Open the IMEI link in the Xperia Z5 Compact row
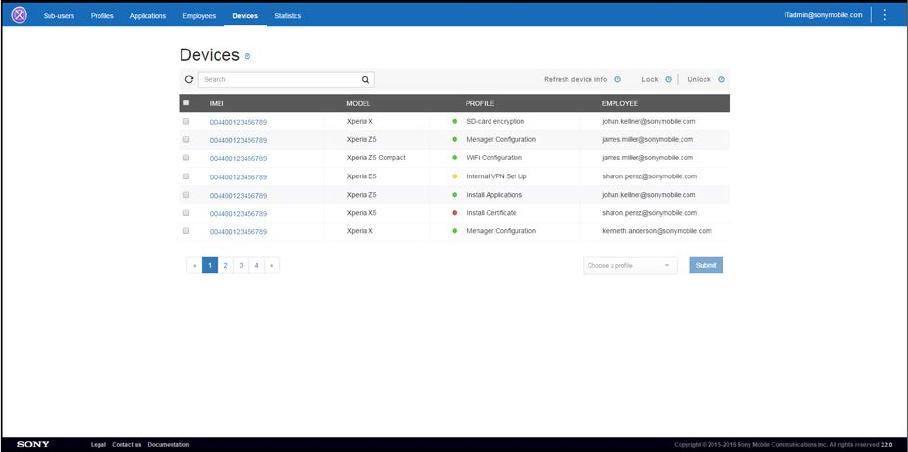The height and width of the screenshot is (452, 908). point(238,159)
